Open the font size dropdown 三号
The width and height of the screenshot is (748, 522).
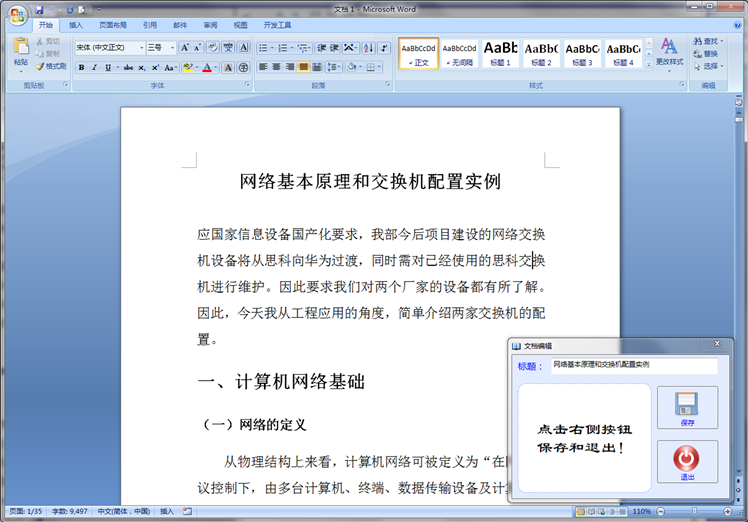point(161,47)
